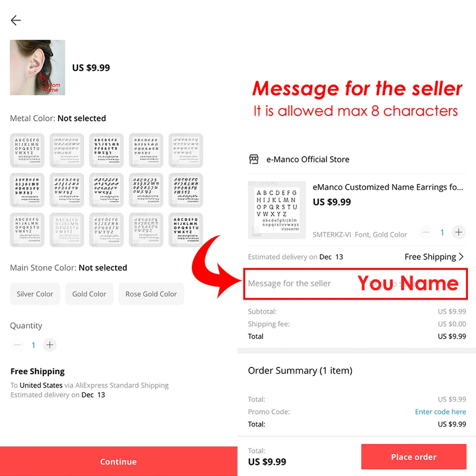Decrease quantity with the left-panel minus button

coord(18,345)
